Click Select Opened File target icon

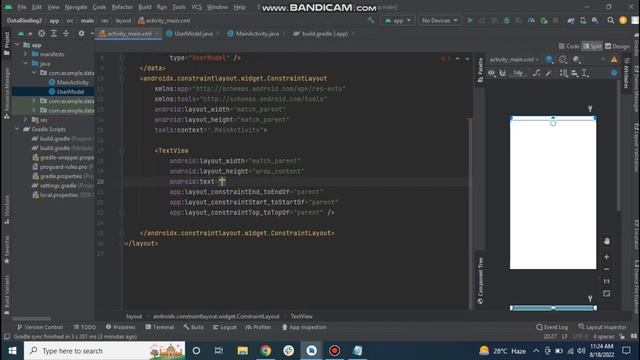tap(42, 33)
